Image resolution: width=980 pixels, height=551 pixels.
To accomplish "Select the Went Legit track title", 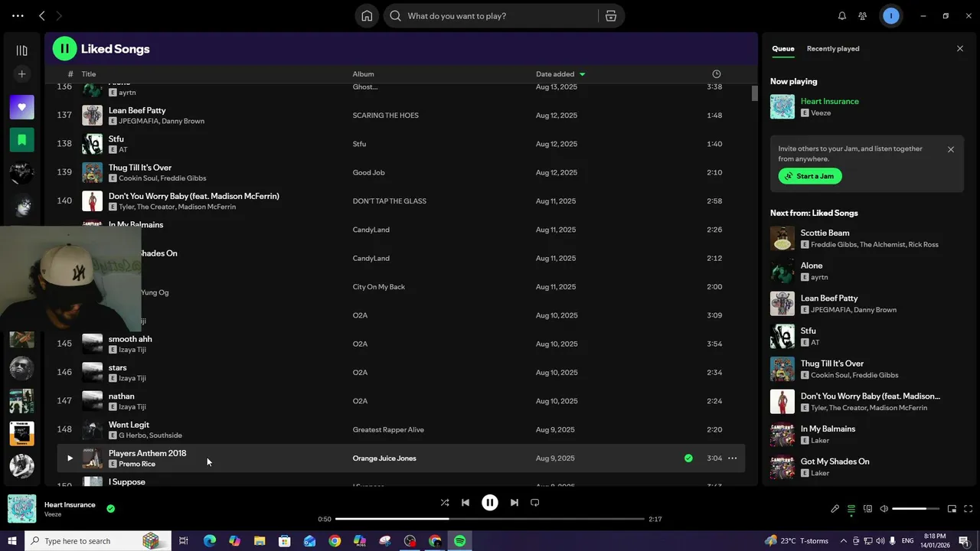I will (x=129, y=425).
